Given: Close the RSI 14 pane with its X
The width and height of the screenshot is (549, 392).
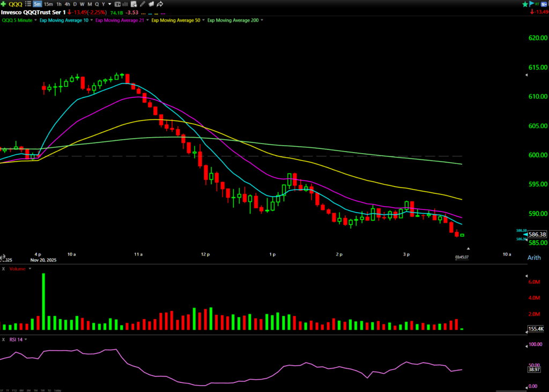Looking at the screenshot, I should [x=3, y=339].
